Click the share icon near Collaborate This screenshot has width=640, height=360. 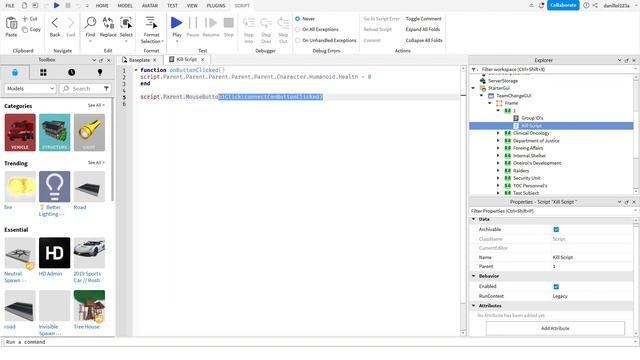click(595, 5)
